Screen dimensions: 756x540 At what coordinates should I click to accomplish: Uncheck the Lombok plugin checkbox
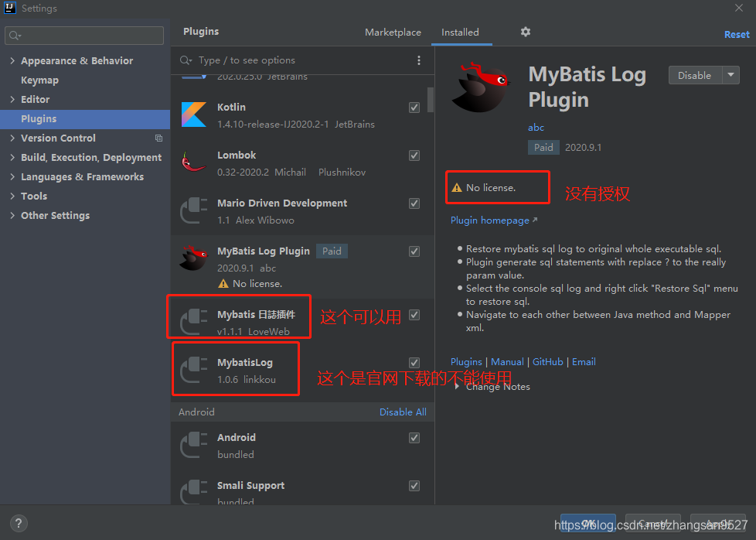pyautogui.click(x=414, y=155)
